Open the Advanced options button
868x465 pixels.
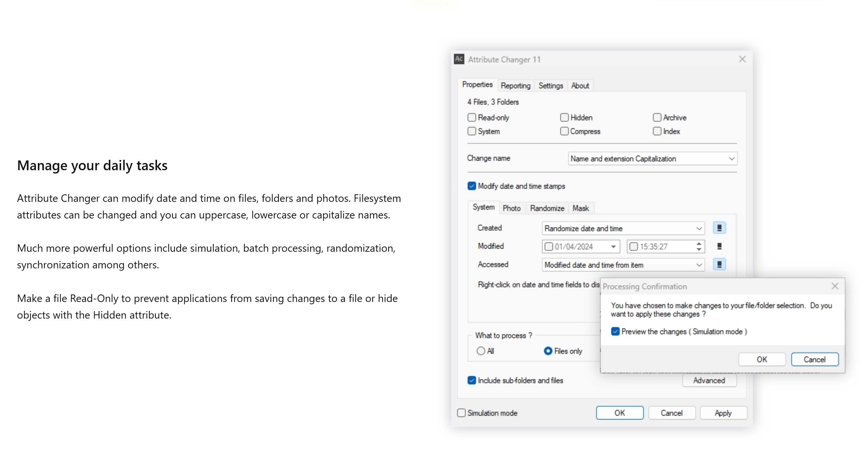(709, 381)
